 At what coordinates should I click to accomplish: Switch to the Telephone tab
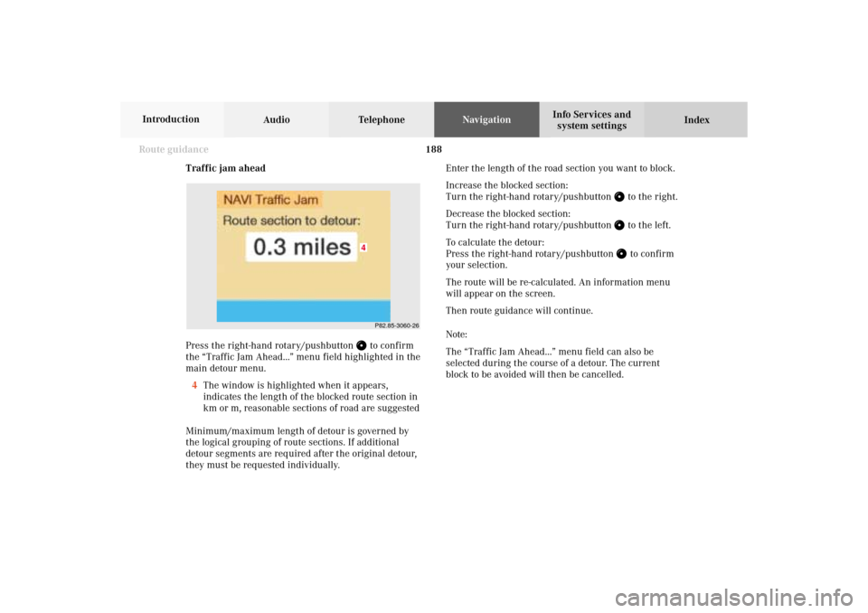382,119
